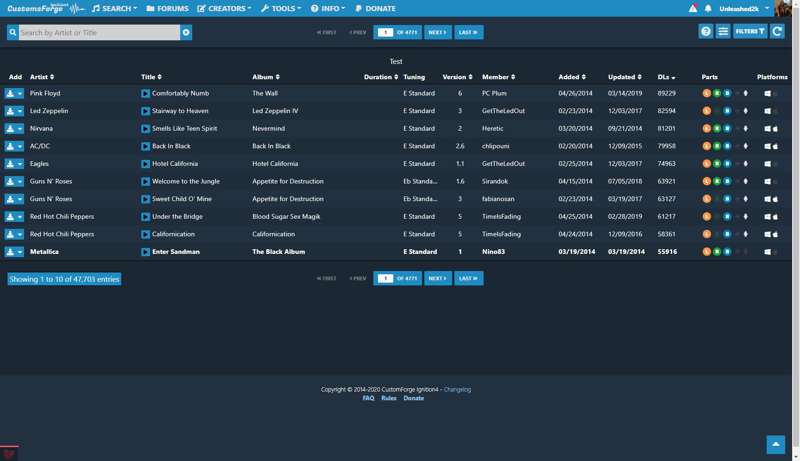Click the help question mark button
The height and width of the screenshot is (461, 800).
pyautogui.click(x=706, y=32)
